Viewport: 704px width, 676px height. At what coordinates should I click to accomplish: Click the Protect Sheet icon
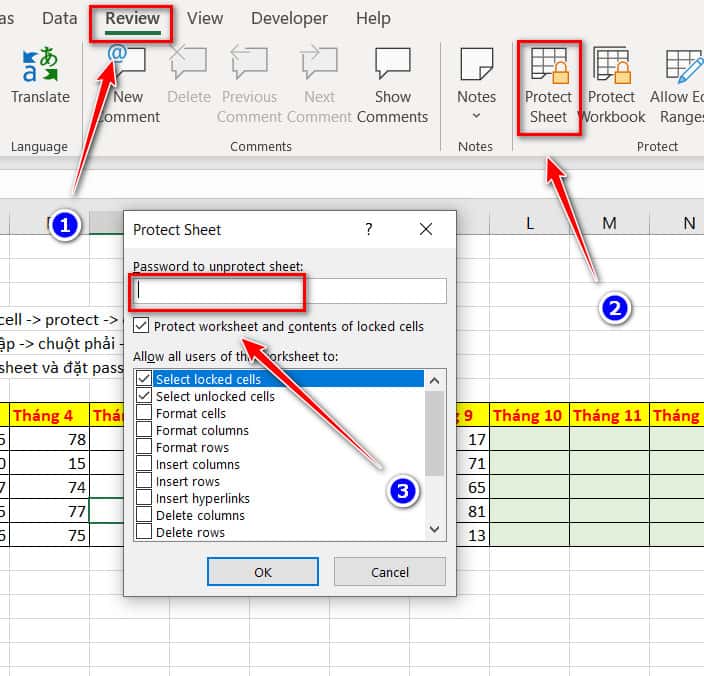[548, 66]
